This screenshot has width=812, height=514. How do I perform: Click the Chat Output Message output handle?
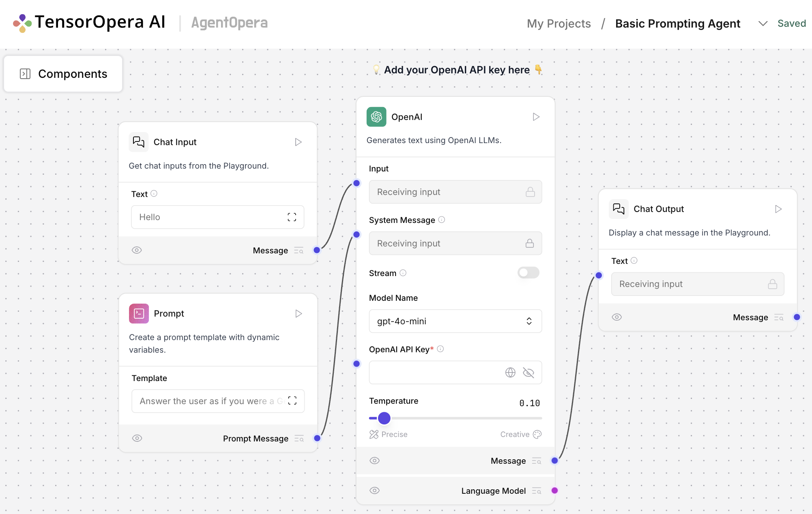[x=797, y=317]
